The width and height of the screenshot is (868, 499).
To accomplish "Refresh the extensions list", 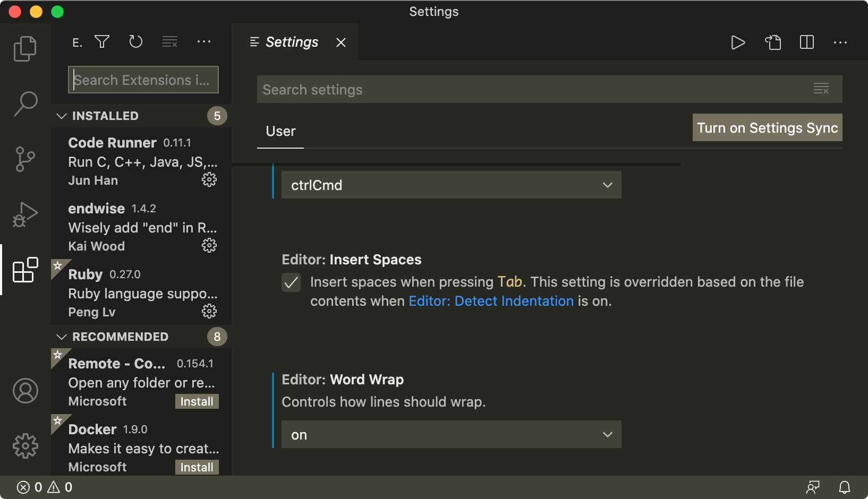I will tap(136, 41).
